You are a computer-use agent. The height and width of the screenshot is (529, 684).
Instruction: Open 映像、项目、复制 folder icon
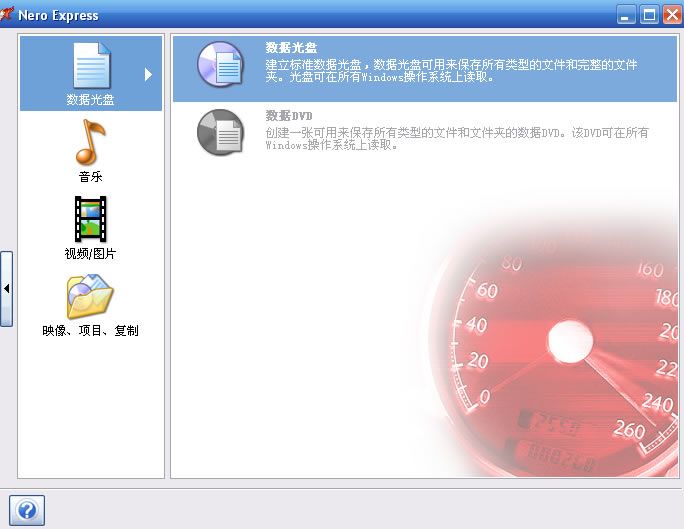click(x=90, y=297)
